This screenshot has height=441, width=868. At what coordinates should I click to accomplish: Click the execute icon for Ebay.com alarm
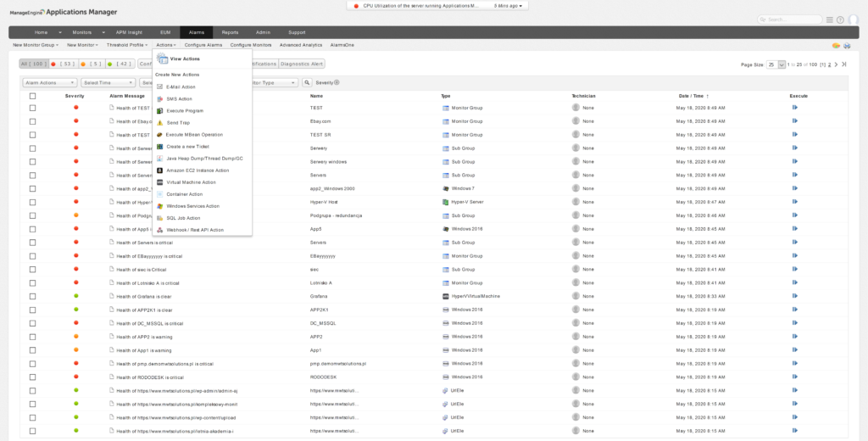pyautogui.click(x=795, y=121)
